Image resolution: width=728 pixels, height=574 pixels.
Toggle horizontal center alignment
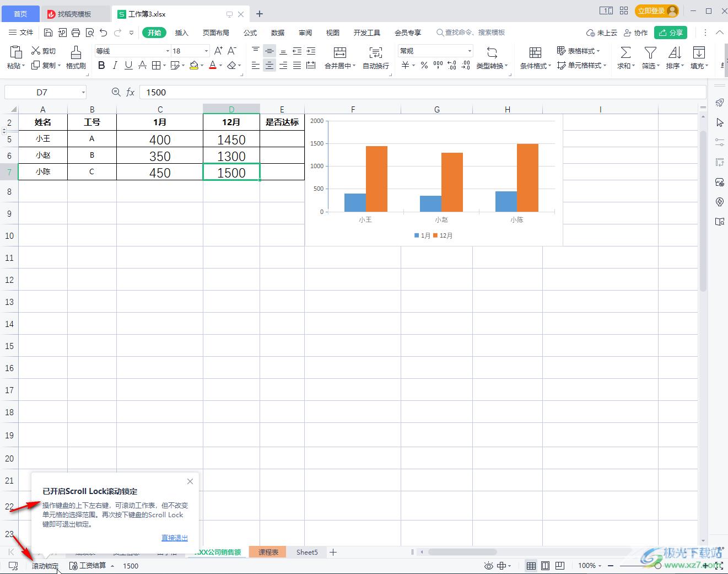pyautogui.click(x=269, y=66)
